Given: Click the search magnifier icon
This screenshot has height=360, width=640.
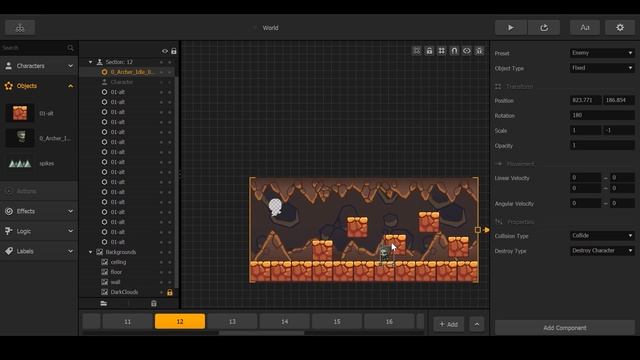Looking at the screenshot, I should (x=70, y=48).
